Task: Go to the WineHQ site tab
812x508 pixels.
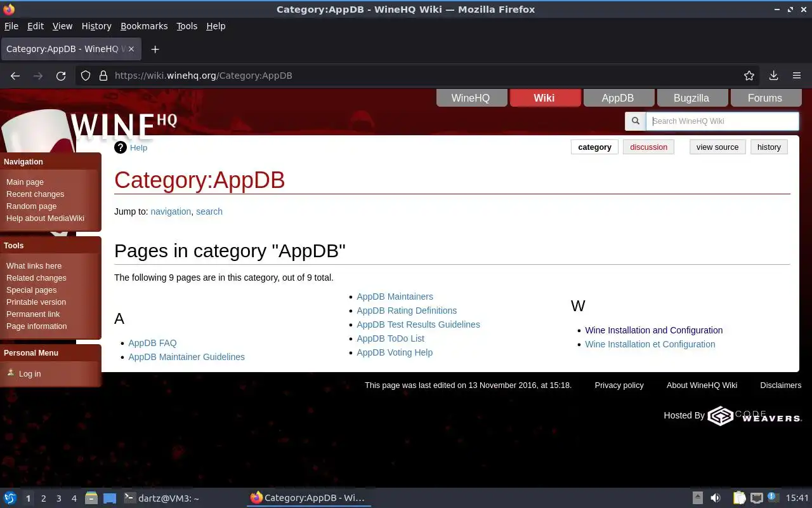Action: click(x=471, y=98)
